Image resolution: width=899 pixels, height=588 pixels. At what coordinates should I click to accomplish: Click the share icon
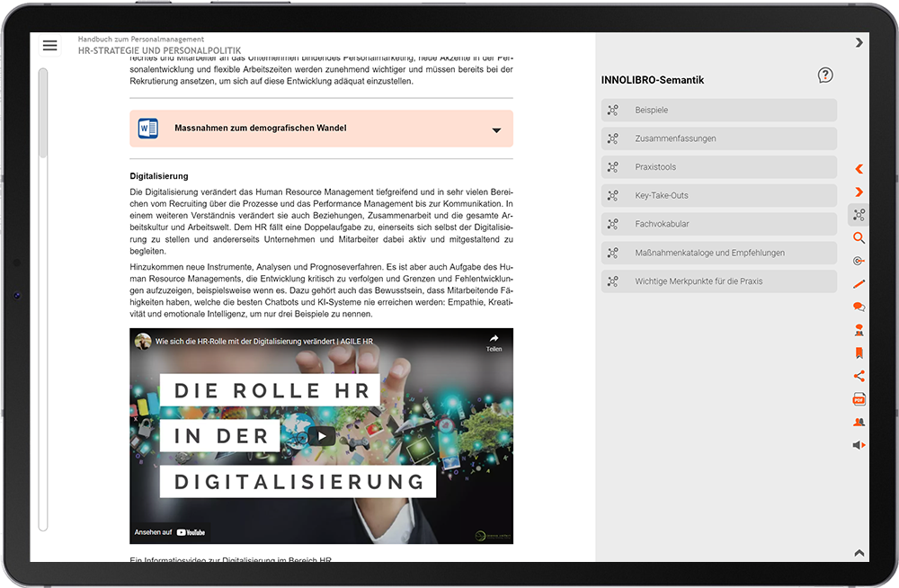tap(859, 377)
